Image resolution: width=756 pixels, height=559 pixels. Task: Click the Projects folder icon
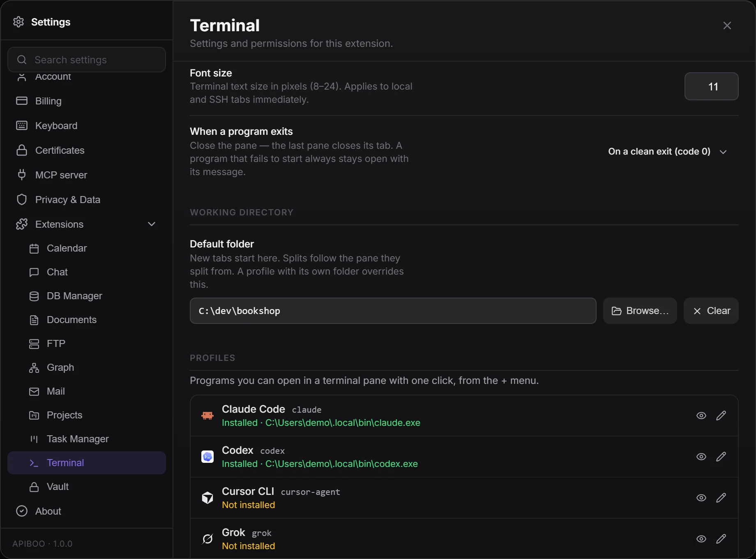(34, 415)
